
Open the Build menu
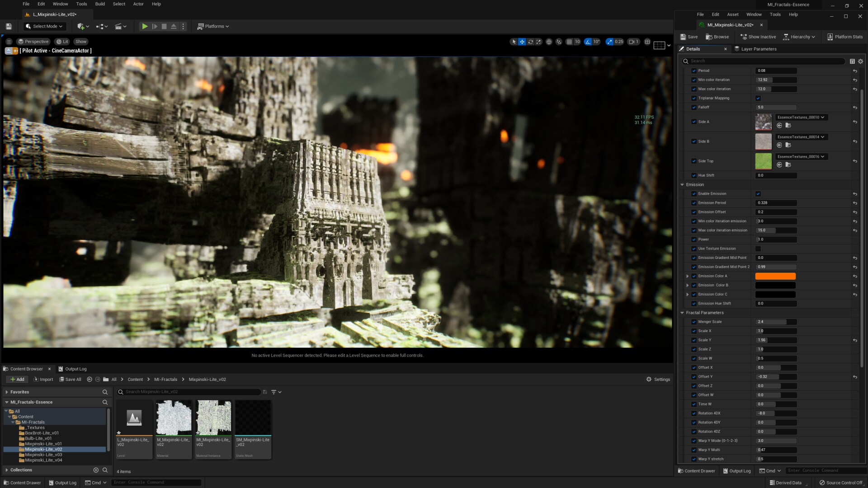coord(100,4)
